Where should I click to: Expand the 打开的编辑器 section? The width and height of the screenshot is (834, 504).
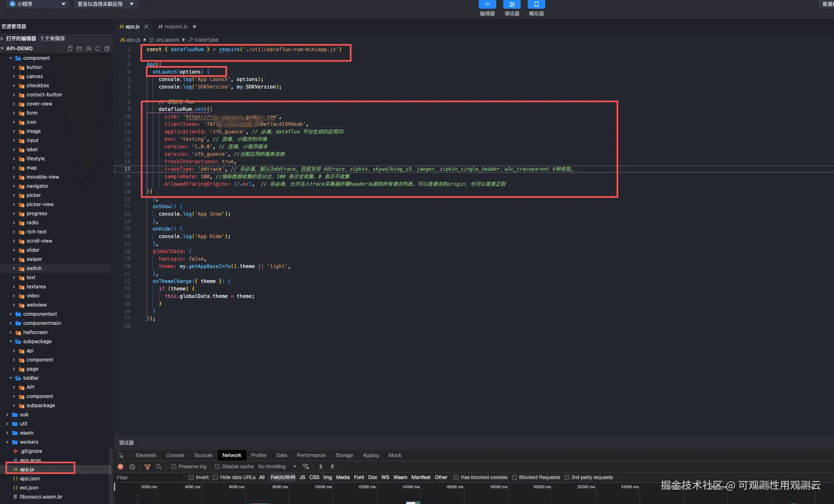pyautogui.click(x=21, y=38)
